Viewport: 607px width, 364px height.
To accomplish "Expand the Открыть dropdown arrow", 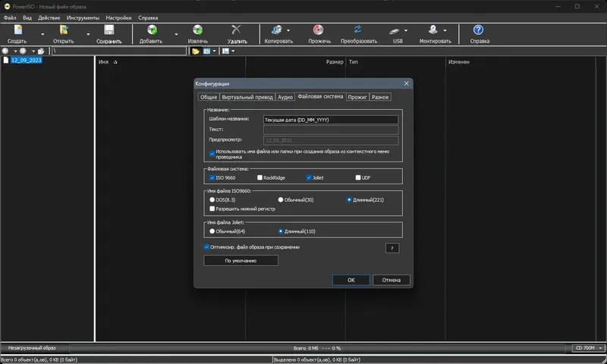I will (88, 34).
